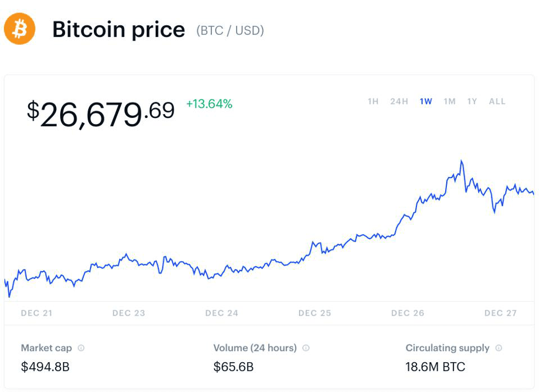This screenshot has width=539, height=392.
Task: Click the 18.6M BTC supply value
Action: click(435, 367)
